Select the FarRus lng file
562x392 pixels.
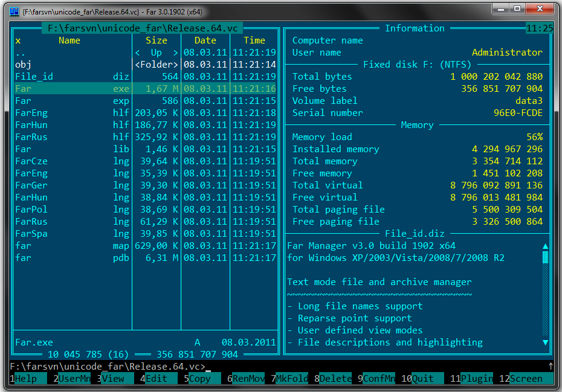(x=145, y=222)
